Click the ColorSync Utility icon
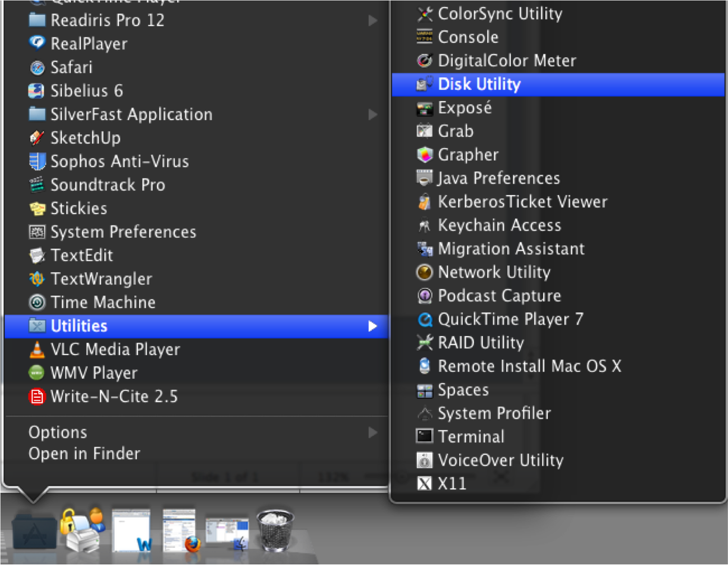This screenshot has width=728, height=565. point(424,14)
